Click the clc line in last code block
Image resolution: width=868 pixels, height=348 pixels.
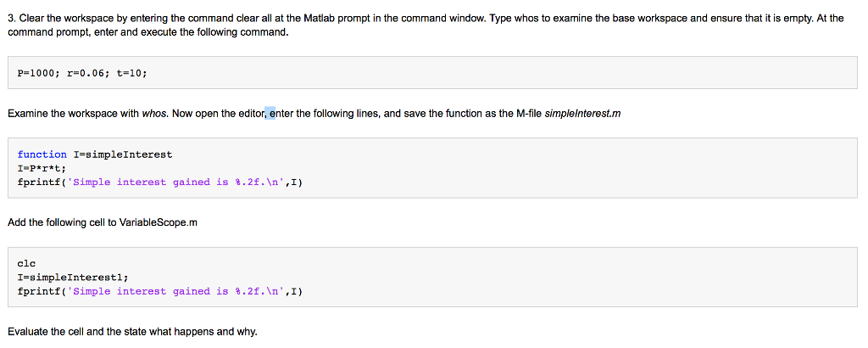tap(26, 264)
